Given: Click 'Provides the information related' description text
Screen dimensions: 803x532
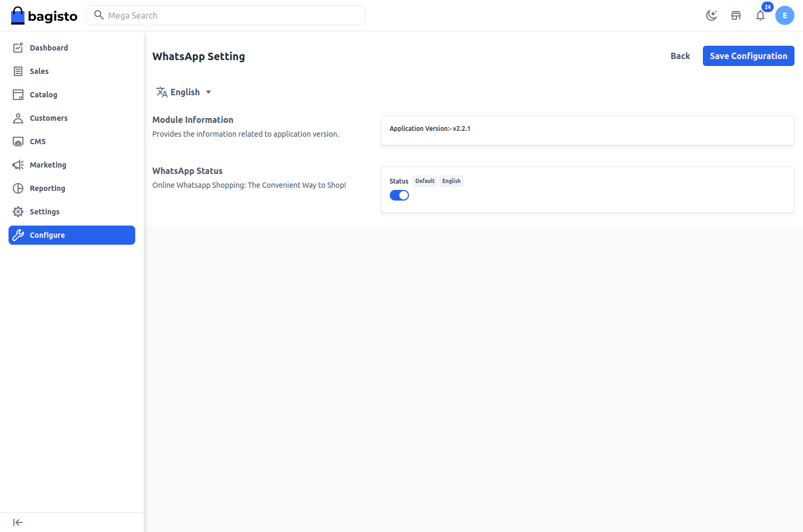Looking at the screenshot, I should coord(245,134).
